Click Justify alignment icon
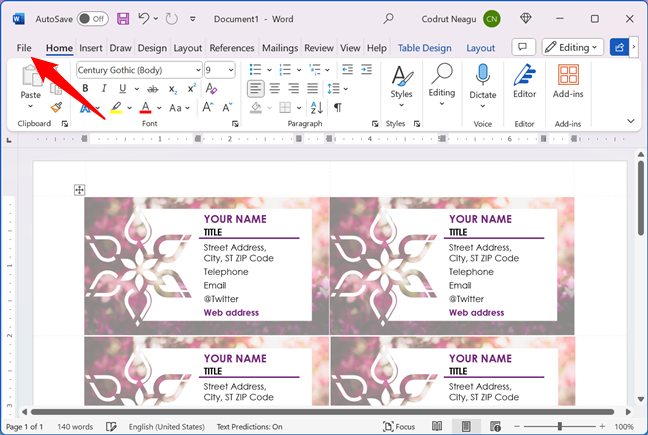The image size is (648, 435). click(312, 88)
